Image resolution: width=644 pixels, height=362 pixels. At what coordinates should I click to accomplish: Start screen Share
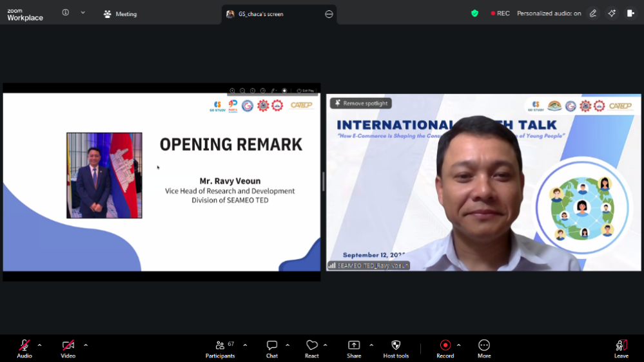coord(354,349)
